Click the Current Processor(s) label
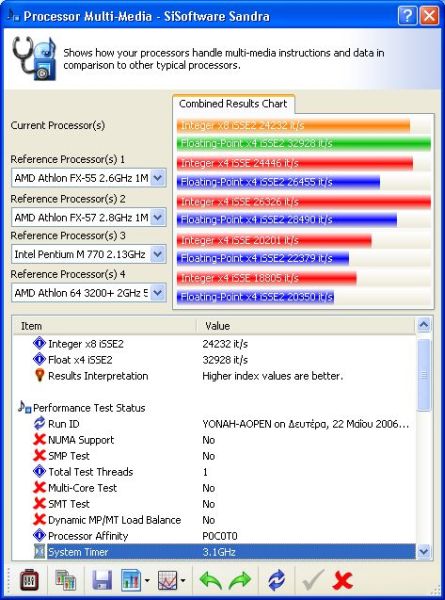The image size is (445, 600). point(58,126)
